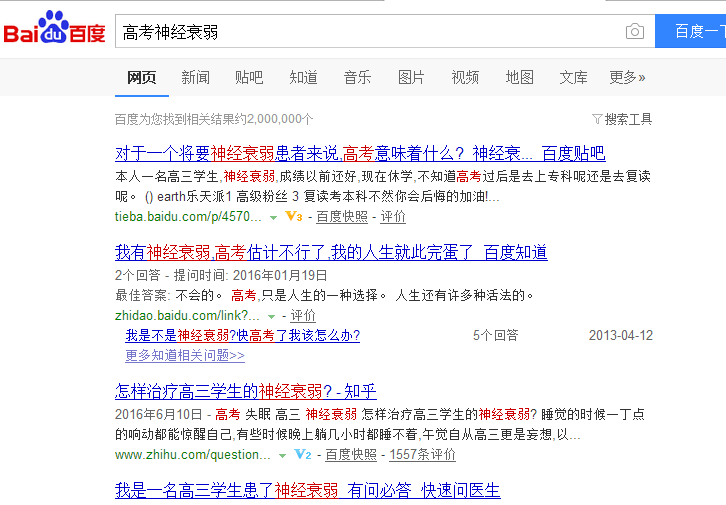Click the 5个回答 answer count text
726x505 pixels.
(x=495, y=336)
